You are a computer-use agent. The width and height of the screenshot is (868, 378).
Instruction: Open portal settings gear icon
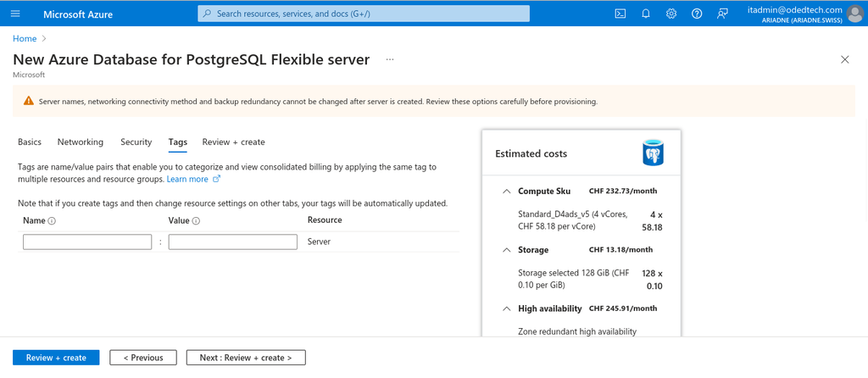point(671,14)
